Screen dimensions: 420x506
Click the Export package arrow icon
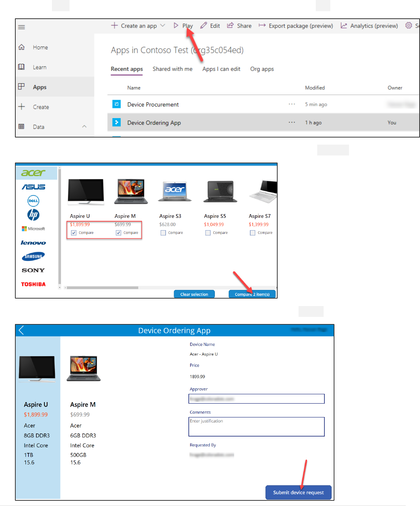click(262, 25)
